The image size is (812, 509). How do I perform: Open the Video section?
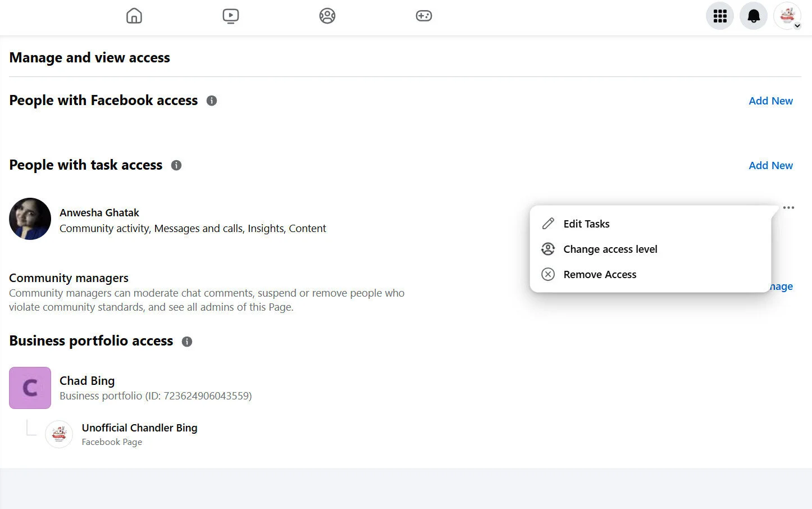pyautogui.click(x=231, y=16)
